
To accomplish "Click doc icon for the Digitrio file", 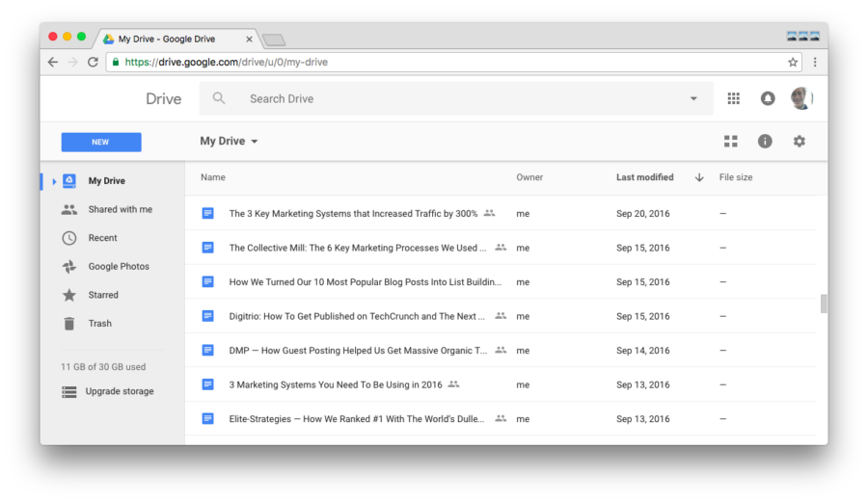I will pyautogui.click(x=207, y=316).
